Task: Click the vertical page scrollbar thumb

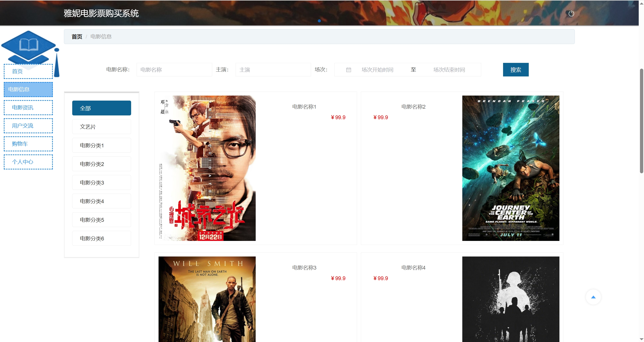Action: tap(641, 121)
